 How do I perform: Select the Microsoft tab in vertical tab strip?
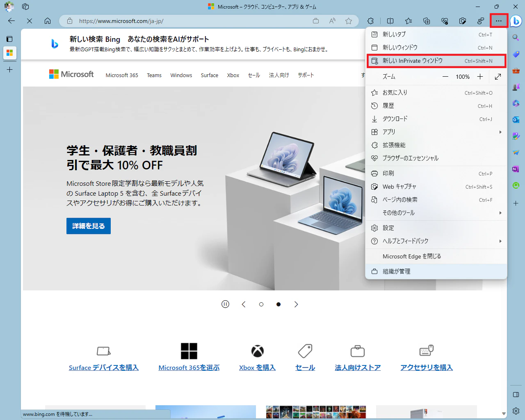point(9,53)
